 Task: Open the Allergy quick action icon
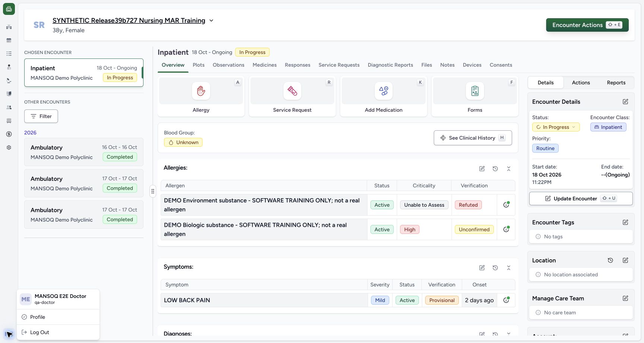tap(201, 91)
